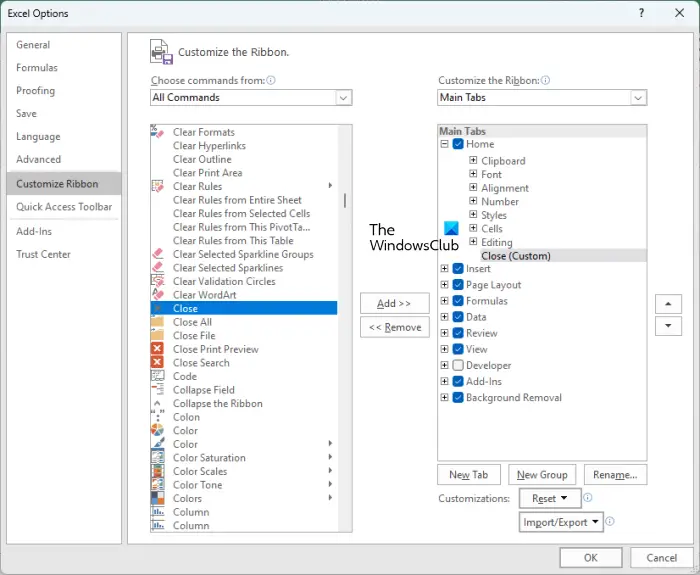This screenshot has width=700, height=575.
Task: Expand the Editing group
Action: point(473,242)
